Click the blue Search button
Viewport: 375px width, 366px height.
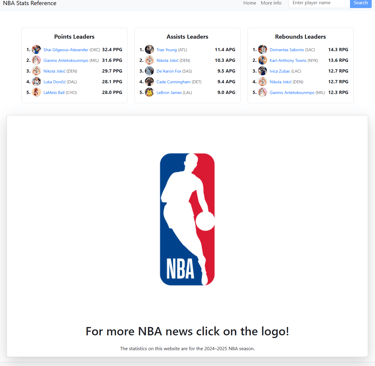coord(361,3)
